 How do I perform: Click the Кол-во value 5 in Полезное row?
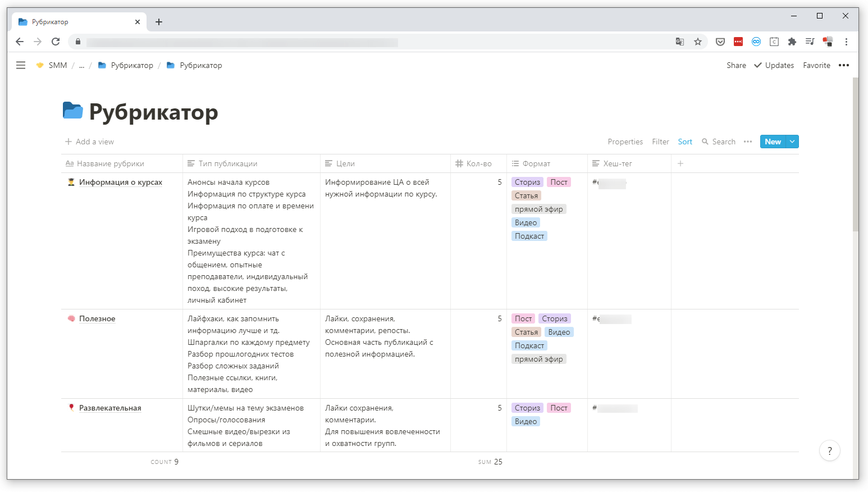point(500,318)
